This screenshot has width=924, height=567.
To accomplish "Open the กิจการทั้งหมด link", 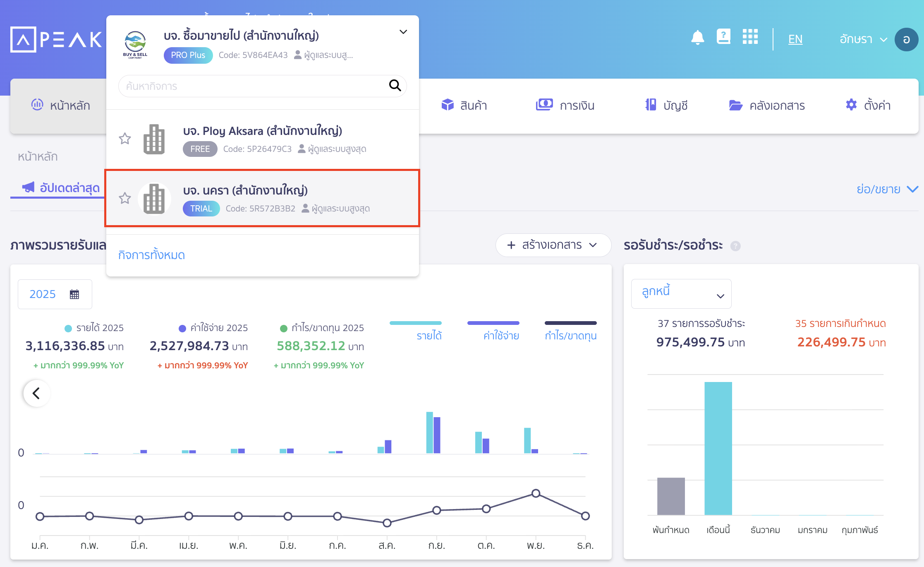I will [x=152, y=255].
